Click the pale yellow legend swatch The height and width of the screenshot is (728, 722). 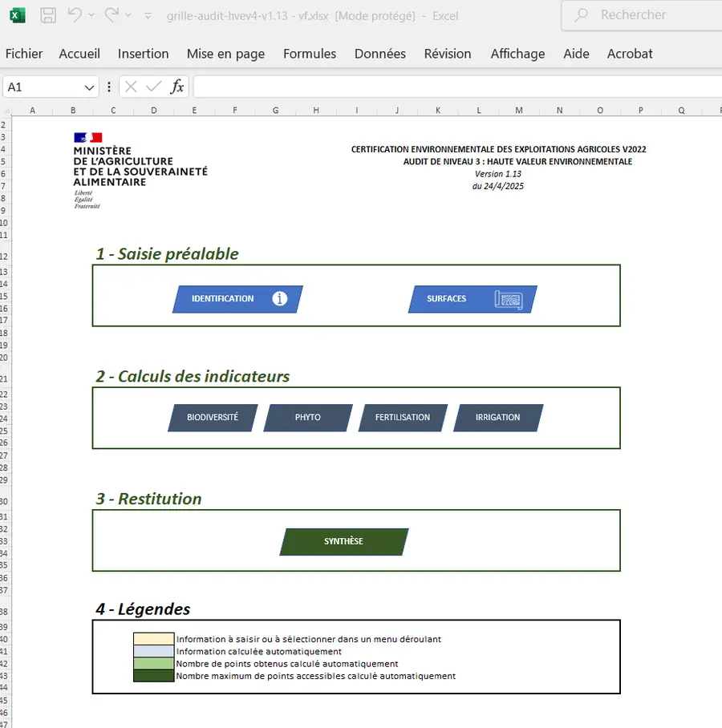(x=154, y=639)
